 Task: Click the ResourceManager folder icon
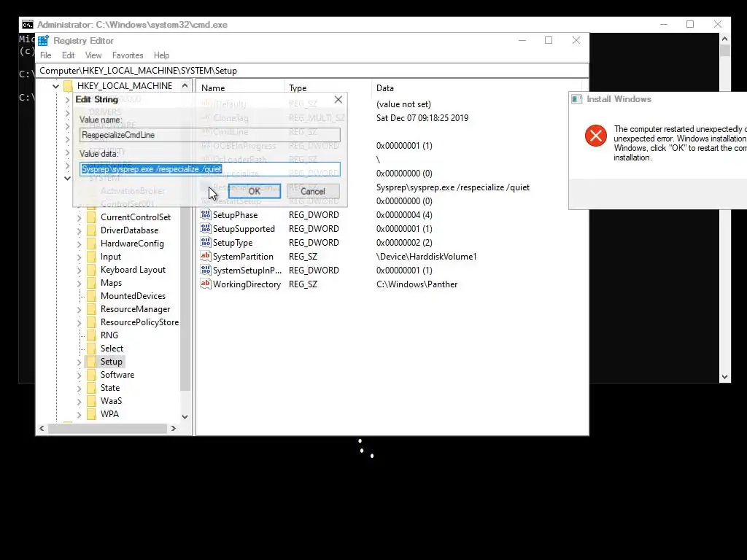91,309
